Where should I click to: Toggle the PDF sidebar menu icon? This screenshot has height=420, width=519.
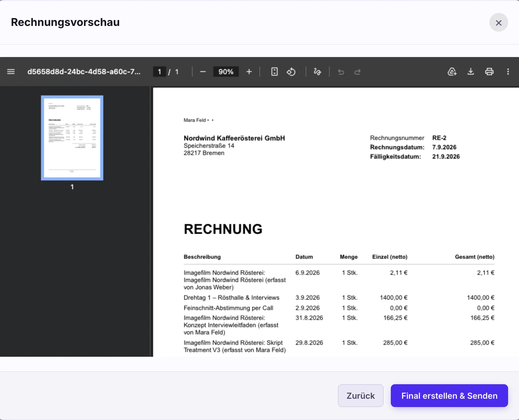pyautogui.click(x=11, y=72)
